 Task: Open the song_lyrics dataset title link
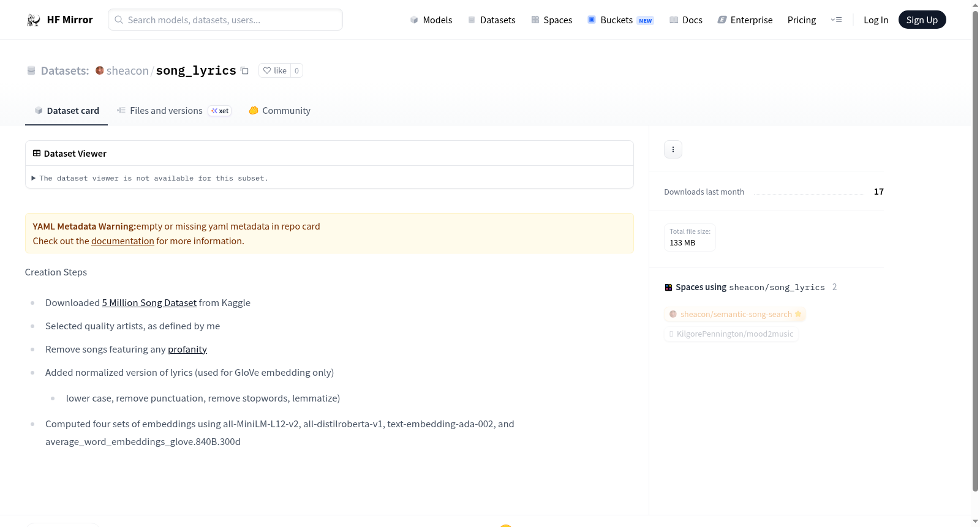pyautogui.click(x=196, y=70)
